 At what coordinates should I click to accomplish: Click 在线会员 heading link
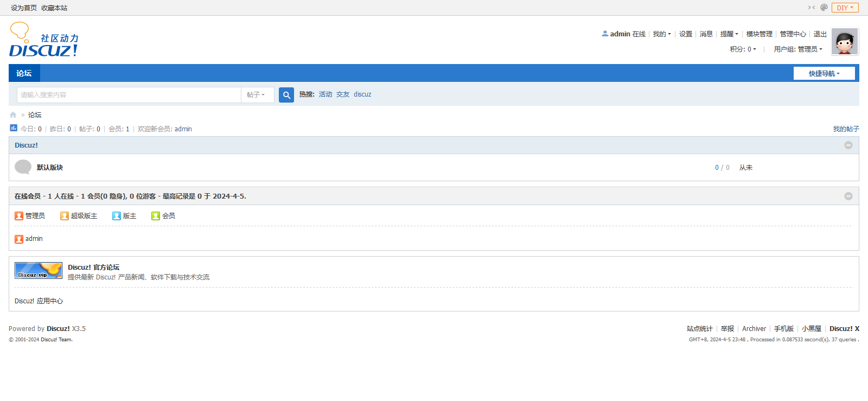point(28,196)
